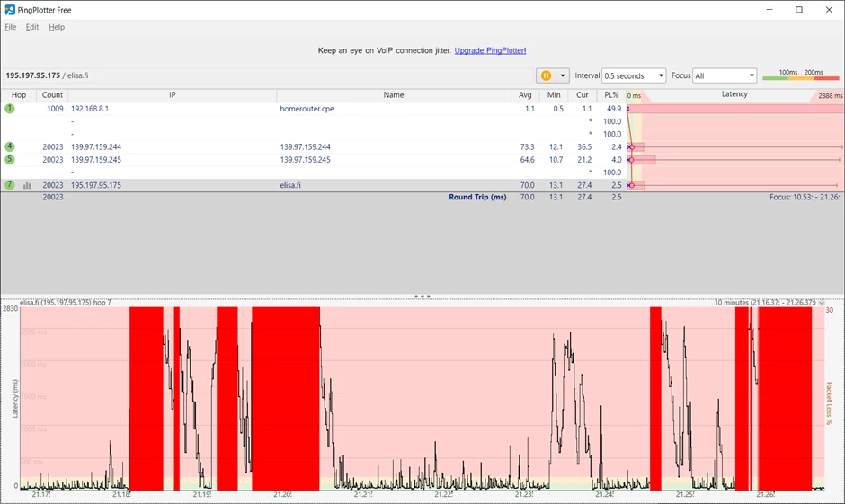The height and width of the screenshot is (504, 845).
Task: Pause tracing with the orange pause button
Action: point(546,76)
